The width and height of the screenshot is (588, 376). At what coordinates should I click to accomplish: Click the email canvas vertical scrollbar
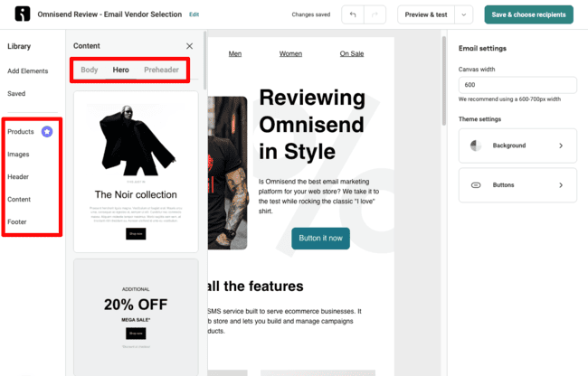click(444, 80)
